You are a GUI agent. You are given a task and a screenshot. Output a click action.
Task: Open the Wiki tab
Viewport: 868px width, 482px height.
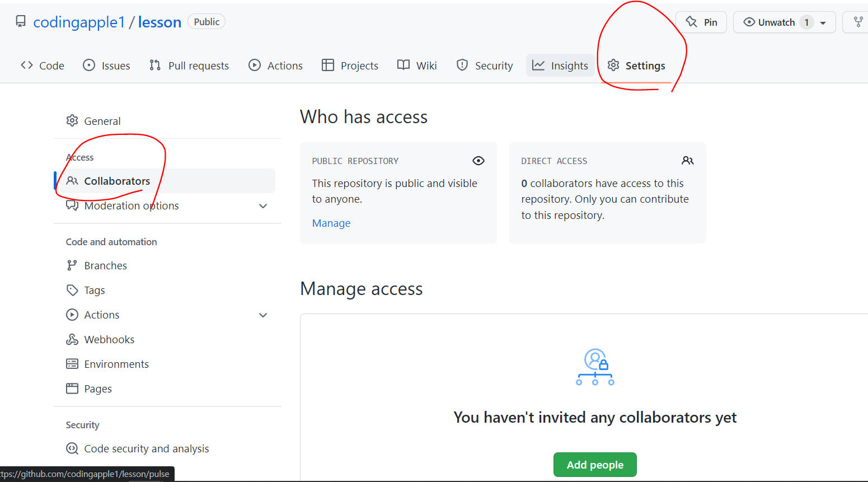(417, 65)
